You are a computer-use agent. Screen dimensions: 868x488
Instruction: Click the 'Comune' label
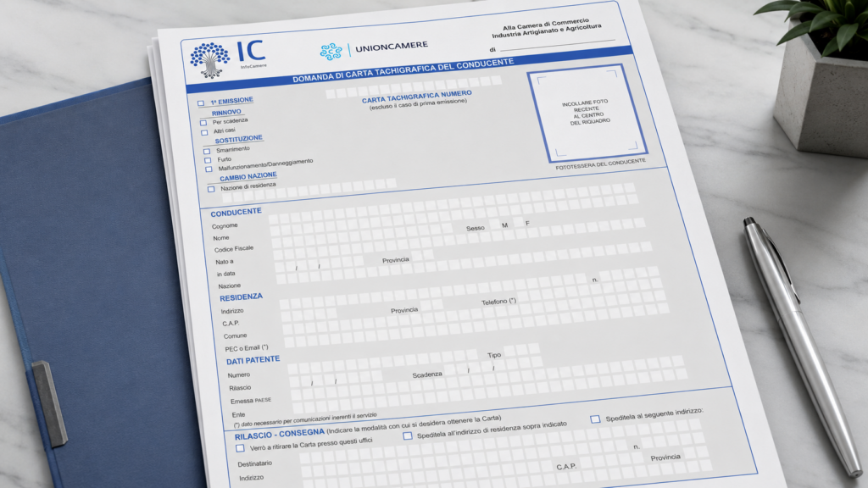click(236, 335)
